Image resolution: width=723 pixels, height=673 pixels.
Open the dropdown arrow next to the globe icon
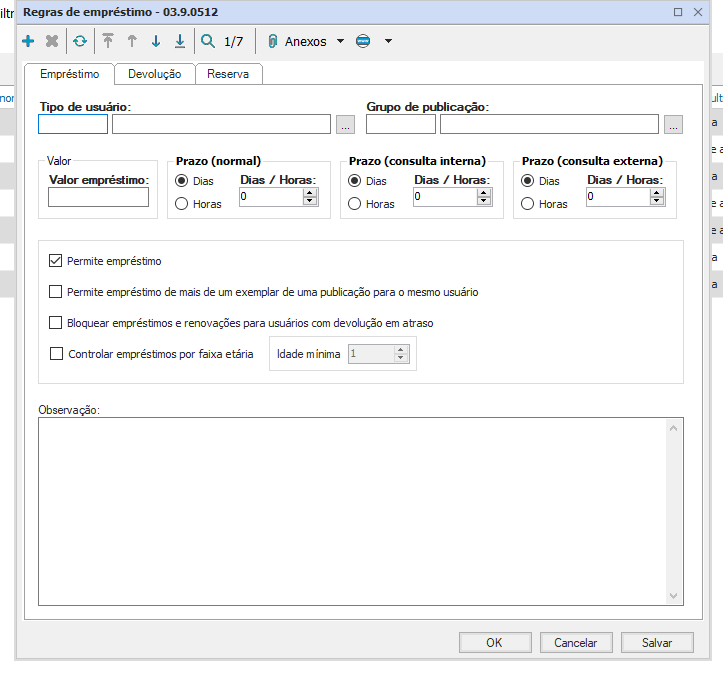click(x=388, y=42)
